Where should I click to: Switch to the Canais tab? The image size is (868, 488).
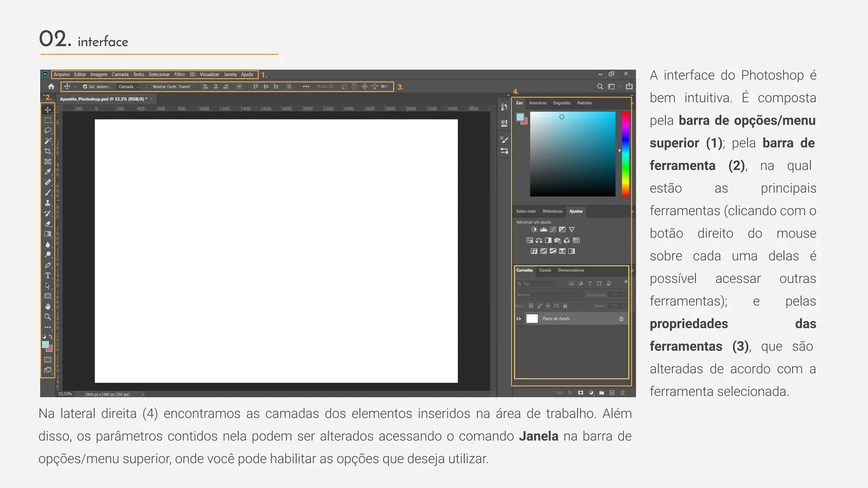545,270
